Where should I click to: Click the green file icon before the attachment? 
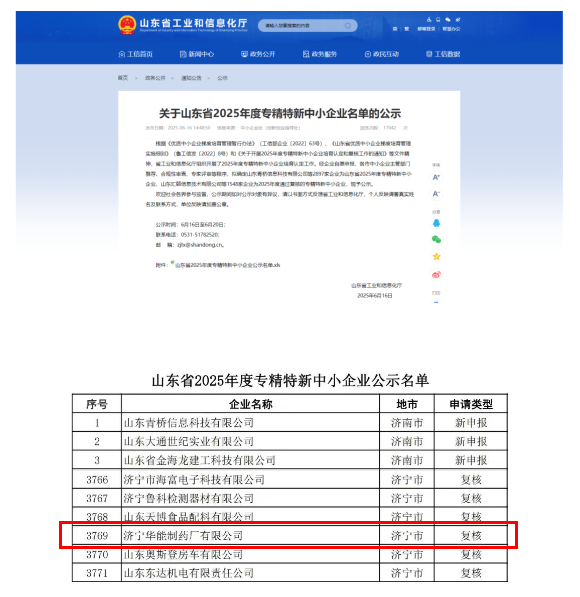click(173, 262)
